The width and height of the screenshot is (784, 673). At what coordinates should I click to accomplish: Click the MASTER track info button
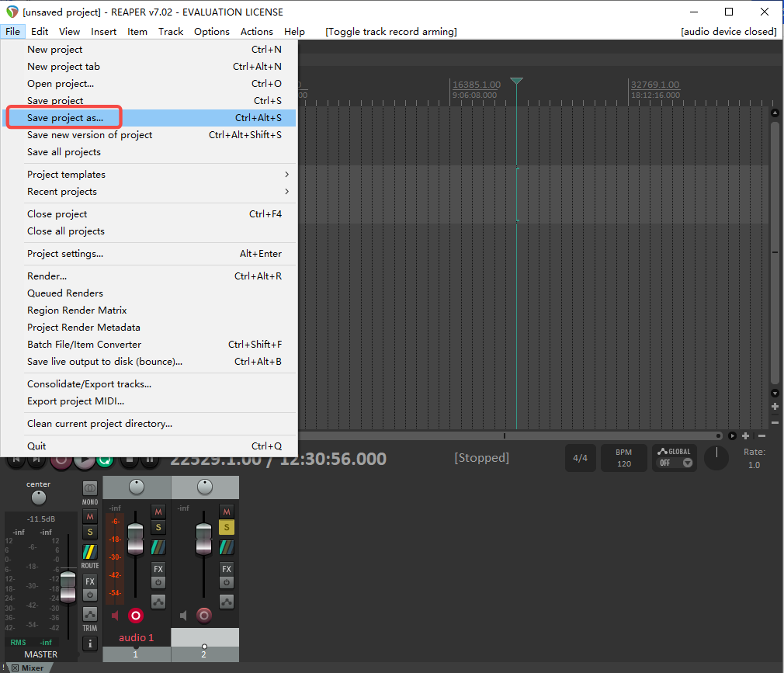pos(90,644)
